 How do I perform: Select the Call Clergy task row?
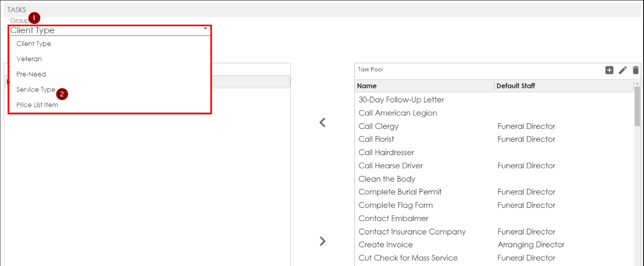coord(379,127)
